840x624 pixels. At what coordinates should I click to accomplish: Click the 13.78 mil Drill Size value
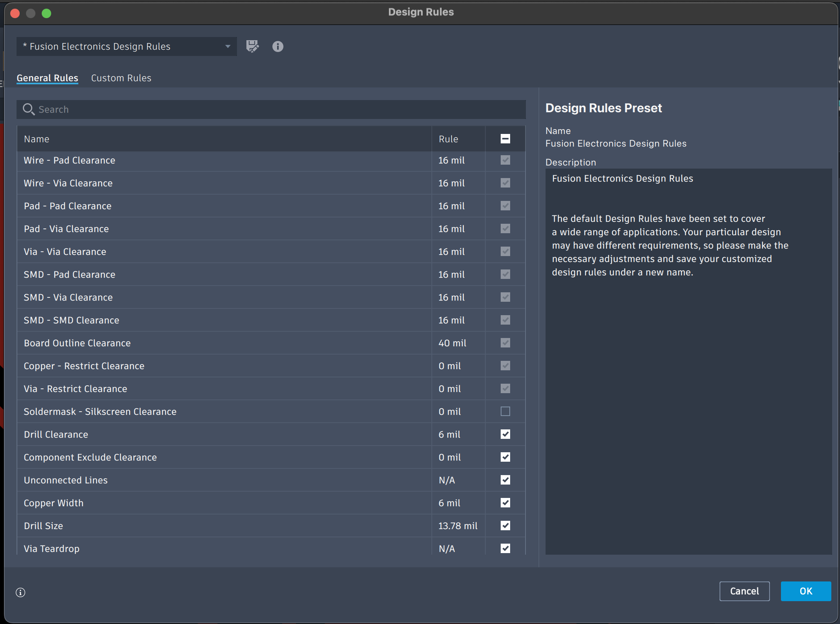point(457,526)
